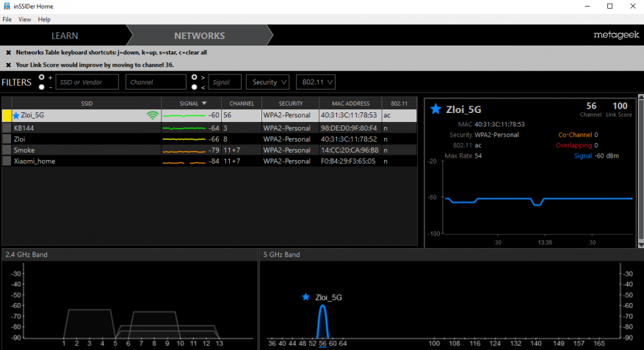Click the Co-Channel label in details panel
Screen dimensions: 644x350
pos(575,134)
